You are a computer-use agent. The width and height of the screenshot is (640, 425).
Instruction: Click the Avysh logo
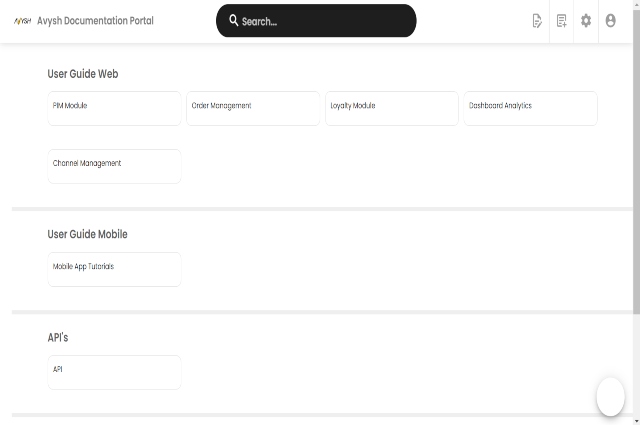tap(22, 21)
